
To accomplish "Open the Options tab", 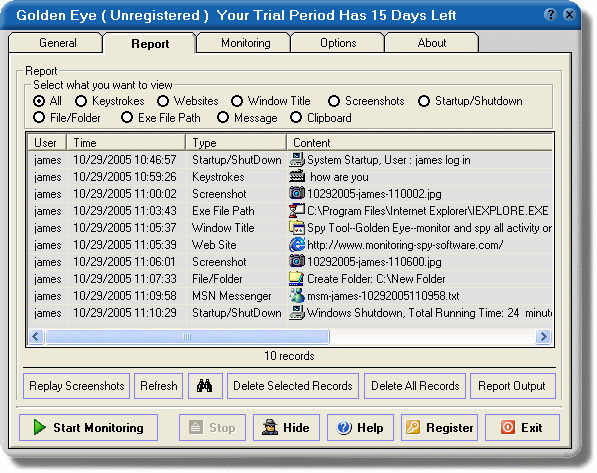I will (x=338, y=43).
